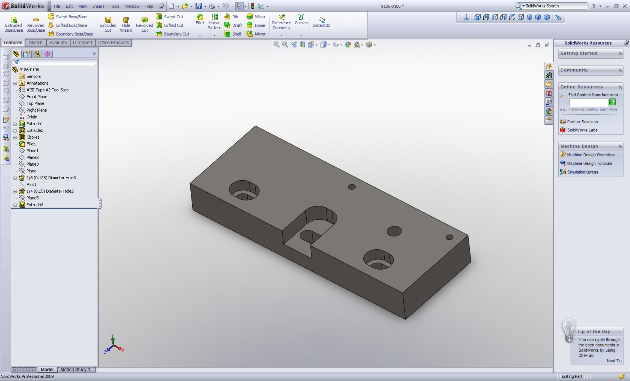Click the Print icon
Viewport: 630px width, 381px height.
click(212, 6)
